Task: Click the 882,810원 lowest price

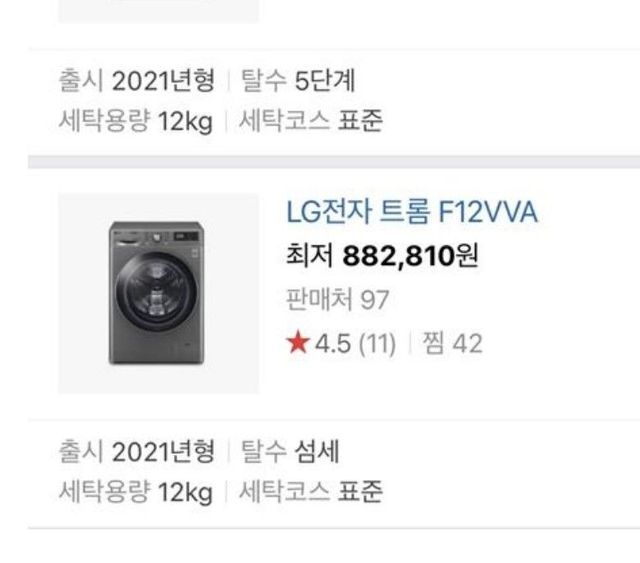Action: point(410,256)
